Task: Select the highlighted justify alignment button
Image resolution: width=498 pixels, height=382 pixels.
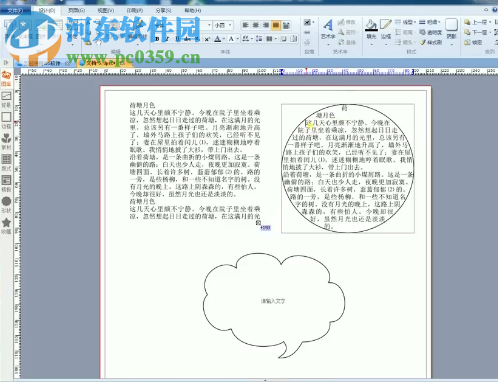Action: [276, 25]
